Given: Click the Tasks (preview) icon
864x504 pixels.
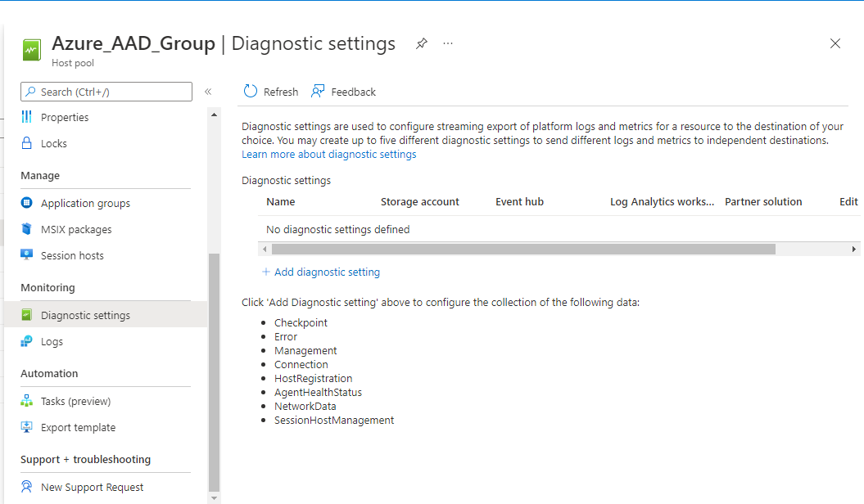Looking at the screenshot, I should [x=26, y=401].
